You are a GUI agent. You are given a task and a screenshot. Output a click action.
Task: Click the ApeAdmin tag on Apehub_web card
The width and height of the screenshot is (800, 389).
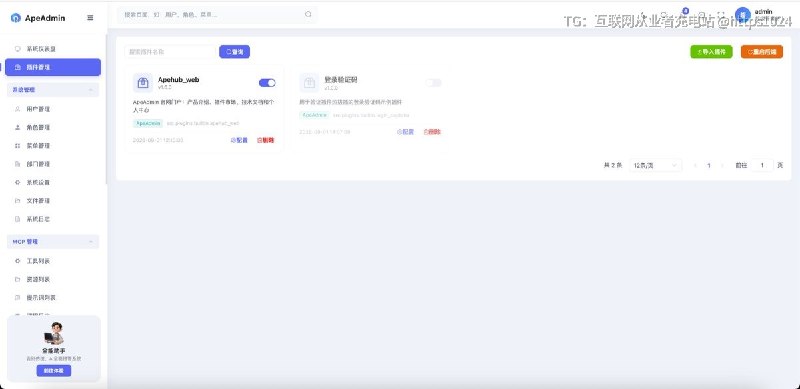[x=148, y=123]
